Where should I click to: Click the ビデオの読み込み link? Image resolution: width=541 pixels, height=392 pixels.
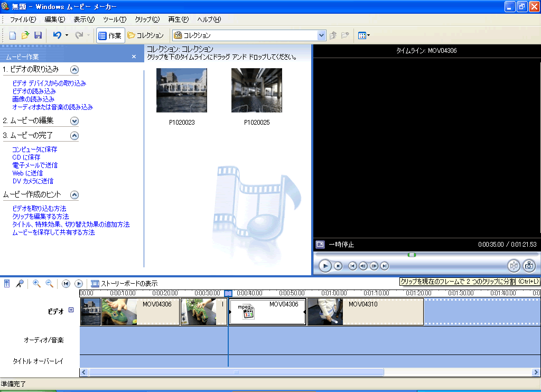(x=34, y=91)
